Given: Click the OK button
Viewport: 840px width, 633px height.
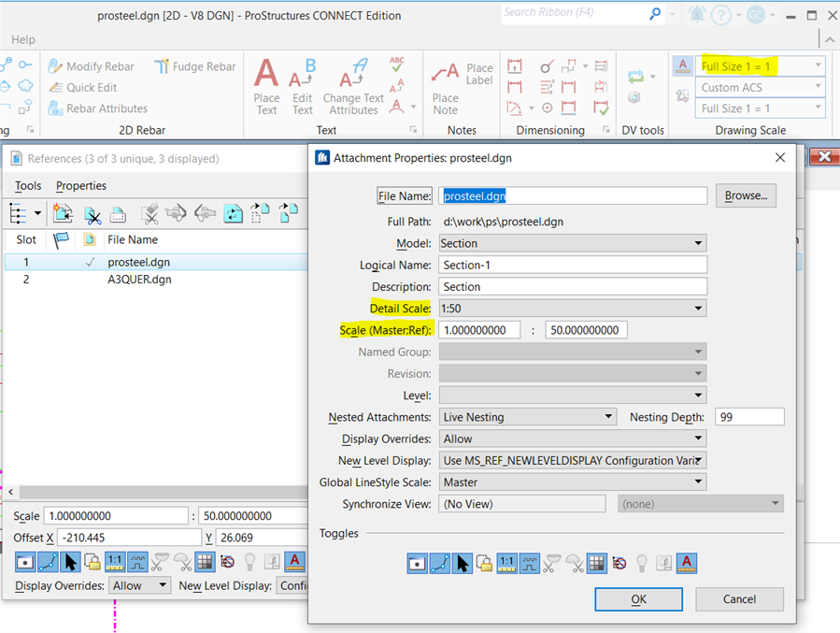Looking at the screenshot, I should point(638,599).
